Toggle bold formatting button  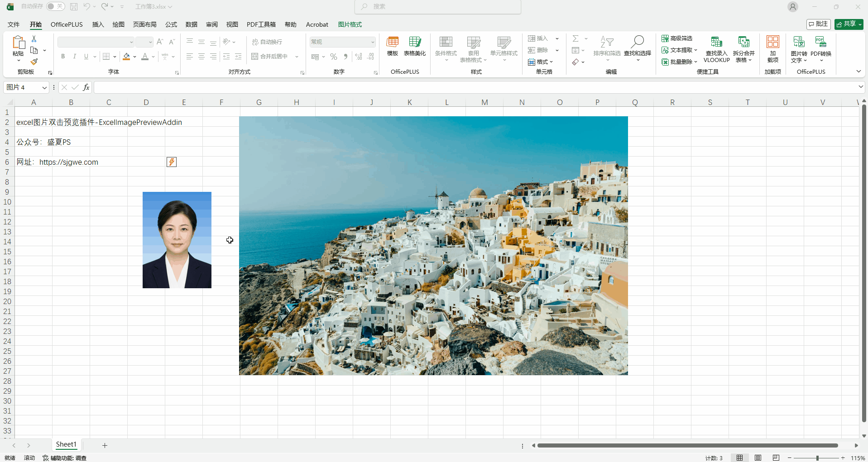[x=63, y=57]
